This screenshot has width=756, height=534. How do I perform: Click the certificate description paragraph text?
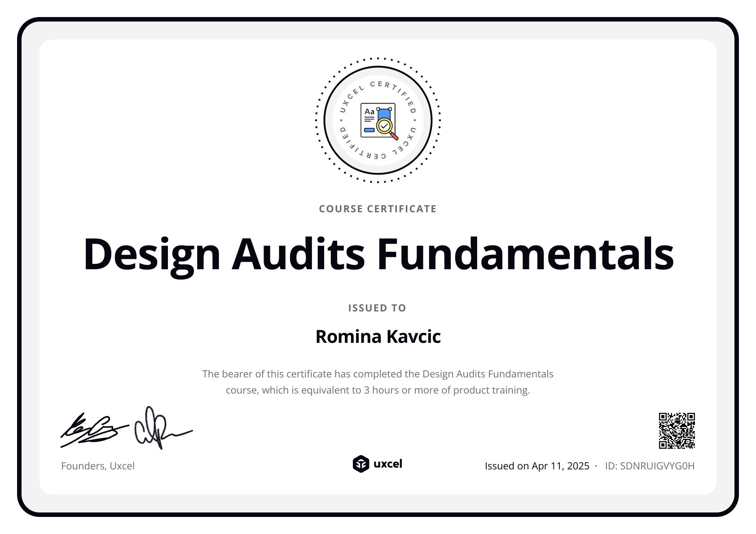click(378, 382)
